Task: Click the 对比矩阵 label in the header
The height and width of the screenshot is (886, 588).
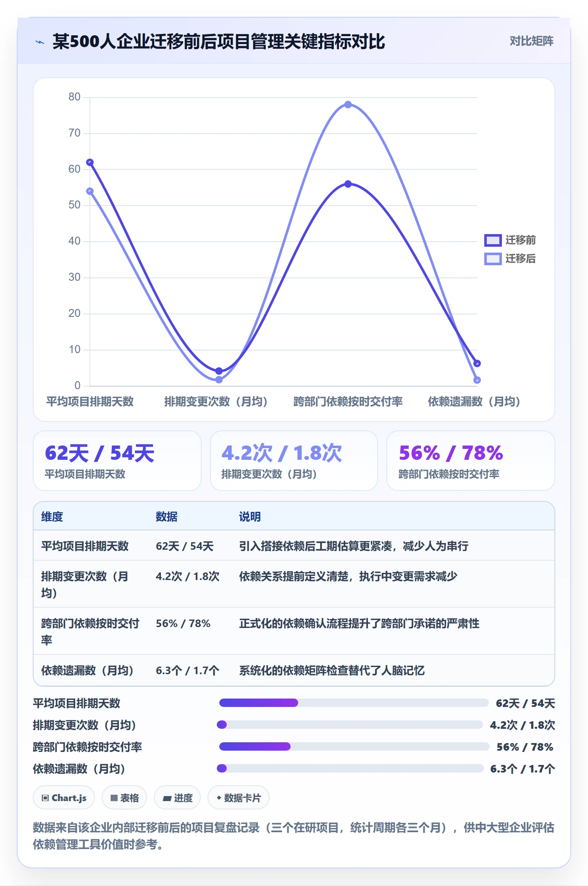Action: (531, 41)
